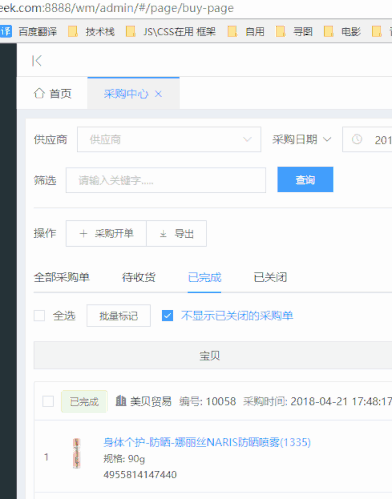Image resolution: width=392 pixels, height=499 pixels.
Task: Click the house icon on the 首页 tab
Action: (39, 93)
